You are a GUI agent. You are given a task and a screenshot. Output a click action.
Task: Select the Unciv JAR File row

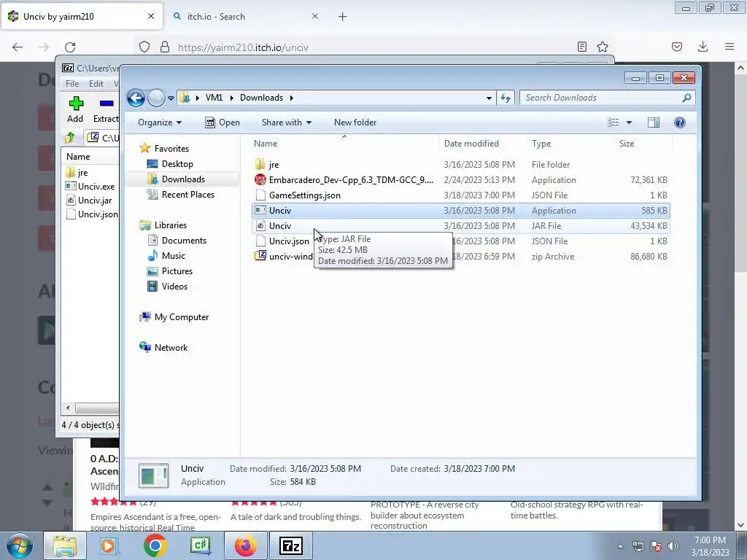(x=461, y=226)
